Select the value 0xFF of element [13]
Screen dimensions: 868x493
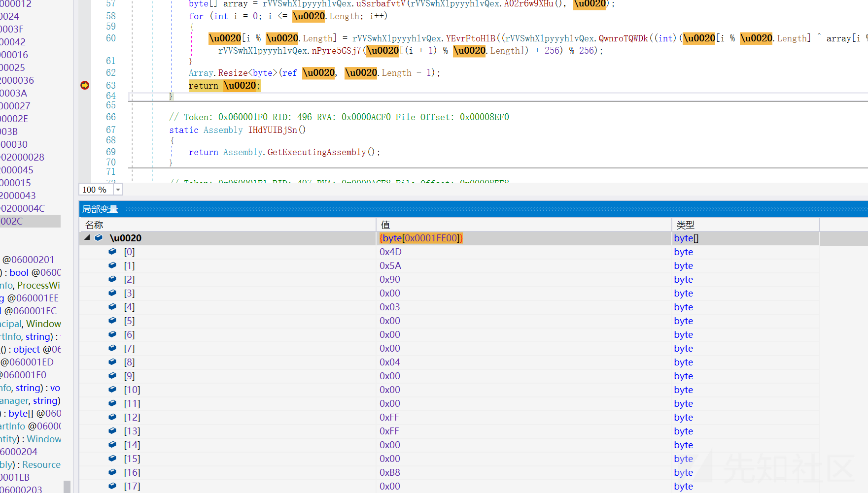point(389,431)
